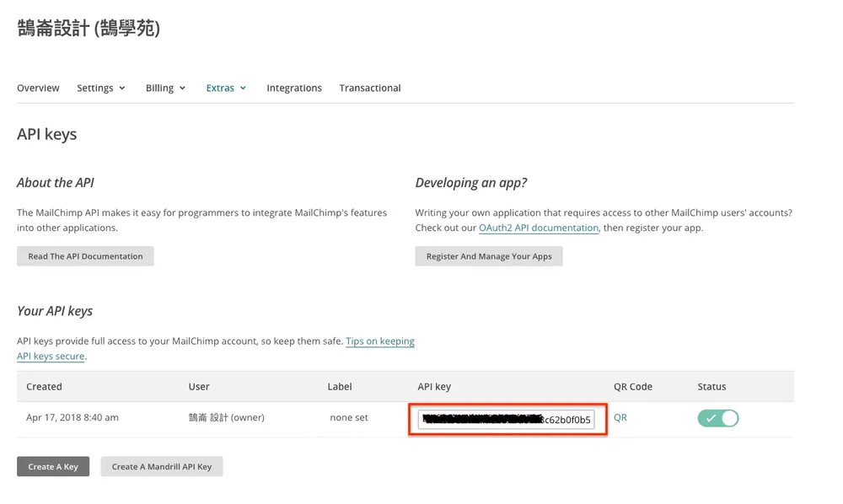This screenshot has width=843, height=504.
Task: Click Create A Mandrill API Key button
Action: pyautogui.click(x=162, y=466)
